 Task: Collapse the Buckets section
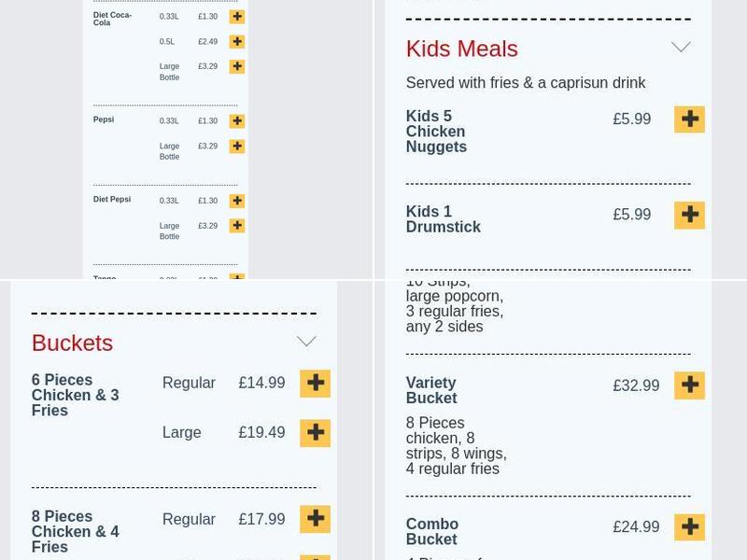(x=306, y=342)
